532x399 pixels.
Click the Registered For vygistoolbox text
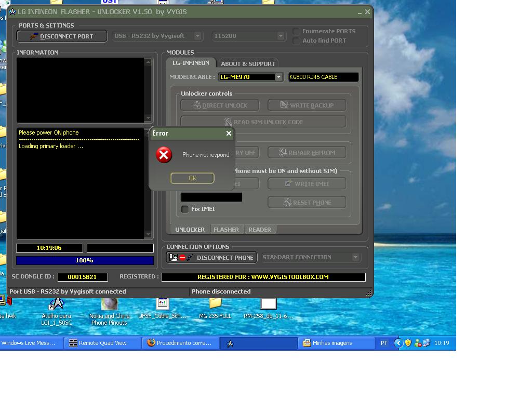[x=263, y=277]
